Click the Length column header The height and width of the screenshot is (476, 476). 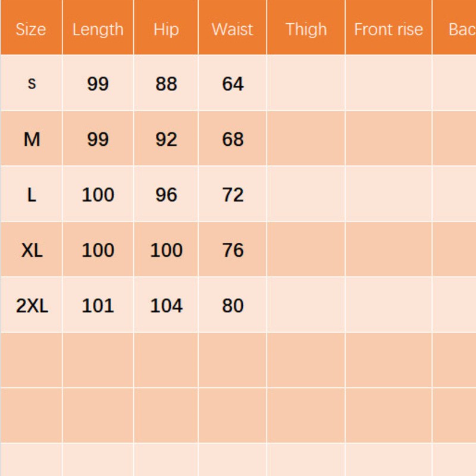point(98,29)
